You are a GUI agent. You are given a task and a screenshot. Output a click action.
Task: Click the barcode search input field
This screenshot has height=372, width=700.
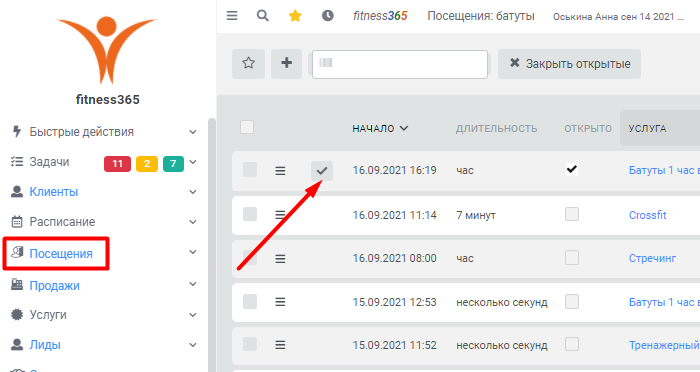pyautogui.click(x=400, y=64)
